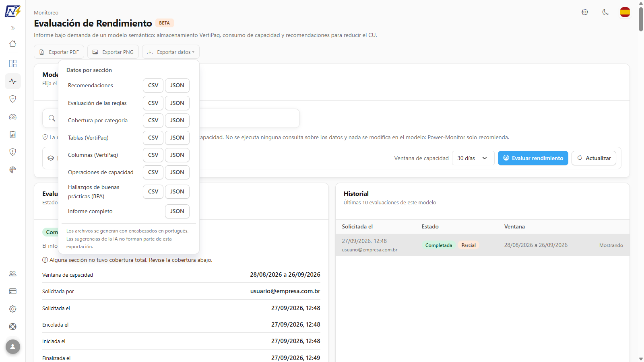Open the 30 días capacity window dropdown
Screen dimensions: 644x362
pos(473,158)
